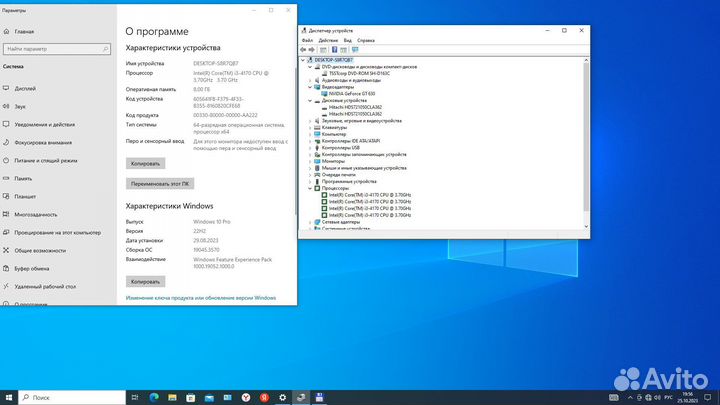Switch to Settings gear taskbar icon

[282, 398]
